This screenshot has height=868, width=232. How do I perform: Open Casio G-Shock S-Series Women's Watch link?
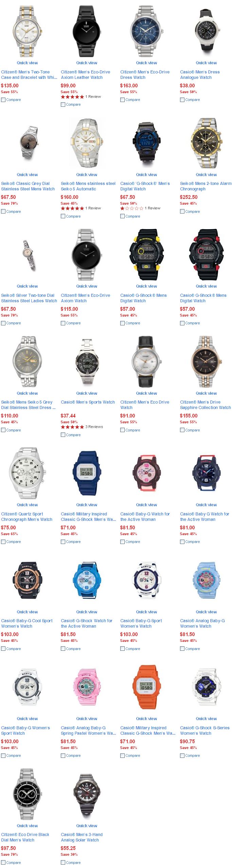[x=205, y=730]
